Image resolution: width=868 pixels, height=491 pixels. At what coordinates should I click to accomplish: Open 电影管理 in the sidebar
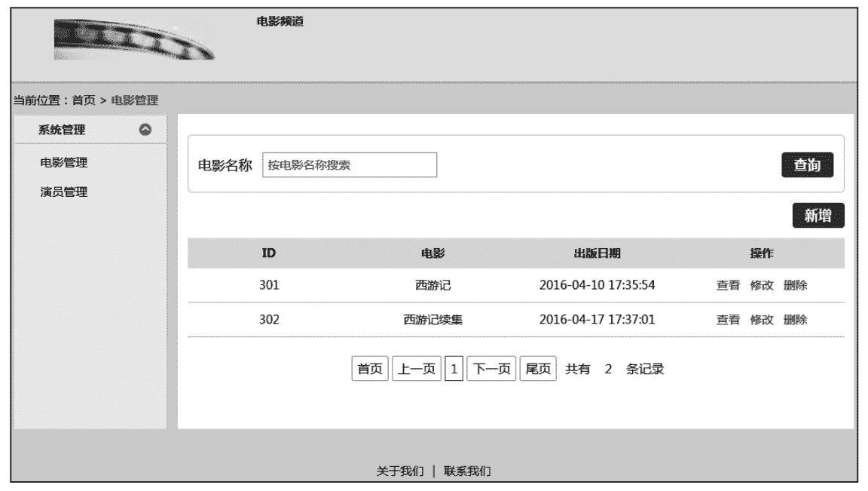tap(63, 162)
